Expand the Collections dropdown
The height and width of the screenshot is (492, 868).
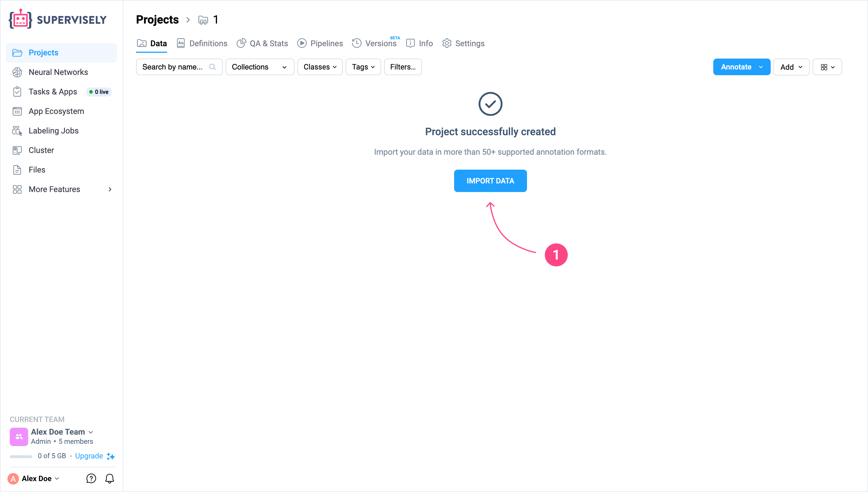[259, 67]
